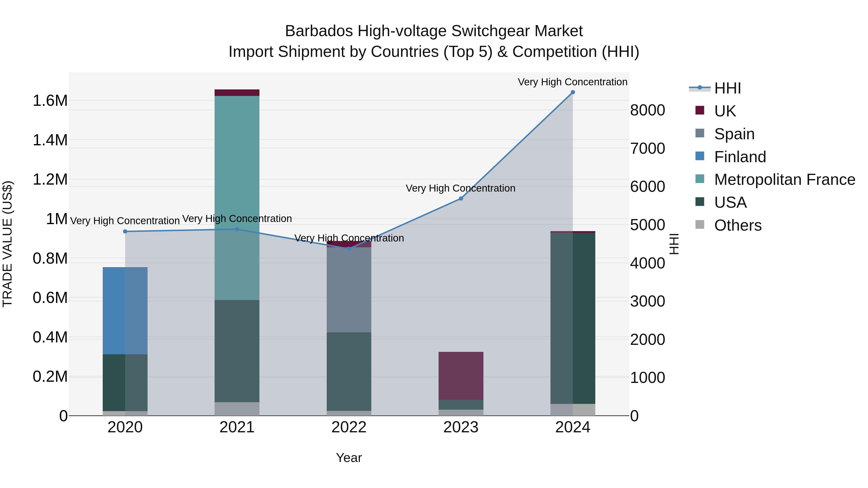Click the UK maroon legend swatch

point(699,110)
